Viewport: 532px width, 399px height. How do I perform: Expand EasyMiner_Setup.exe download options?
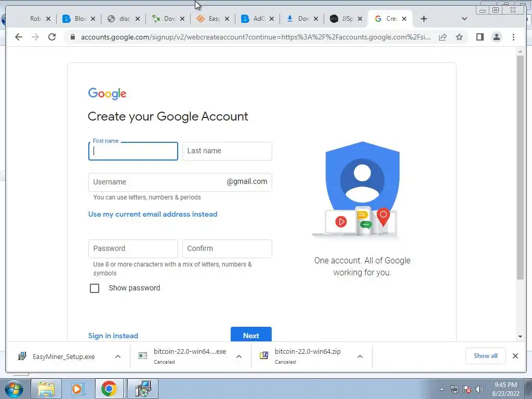118,356
